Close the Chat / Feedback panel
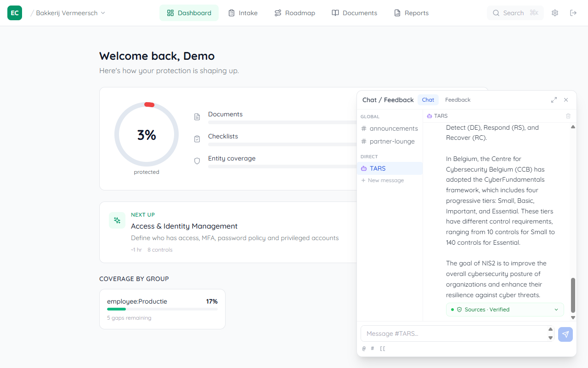The height and width of the screenshot is (368, 588). (566, 100)
